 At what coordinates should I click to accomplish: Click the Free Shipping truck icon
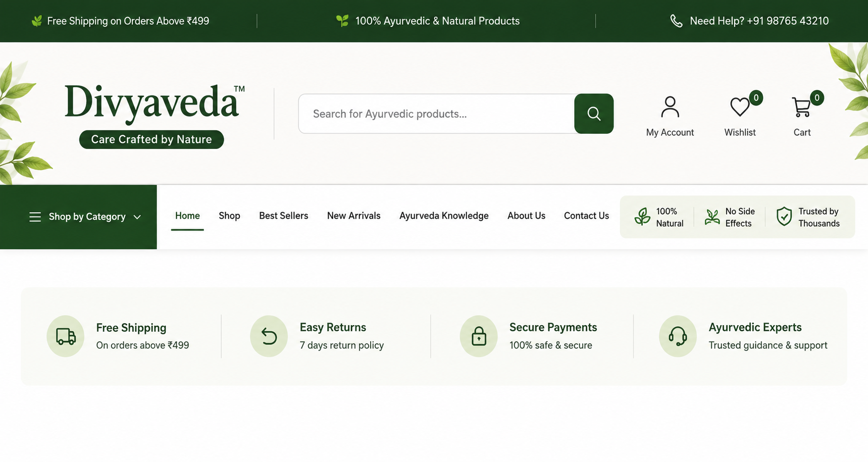(x=66, y=336)
